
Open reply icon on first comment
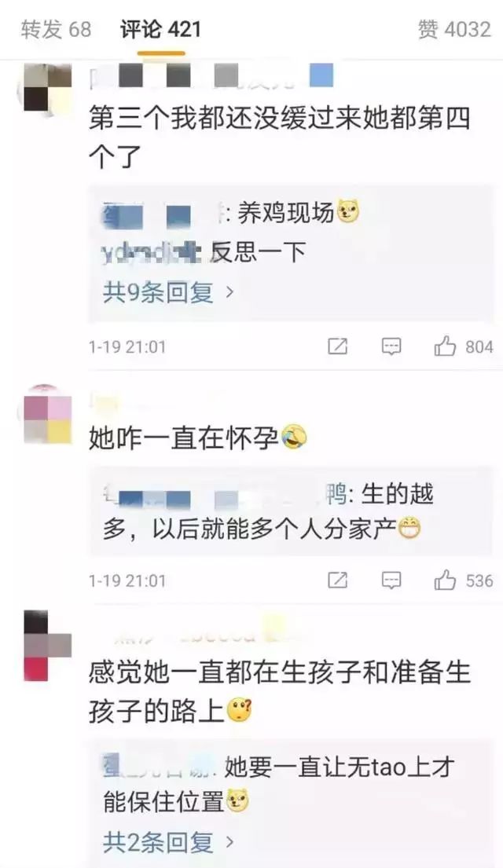(391, 347)
